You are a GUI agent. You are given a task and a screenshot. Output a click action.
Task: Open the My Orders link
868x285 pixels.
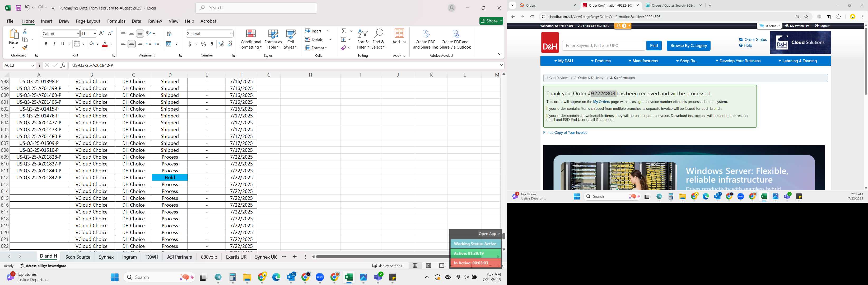(601, 102)
